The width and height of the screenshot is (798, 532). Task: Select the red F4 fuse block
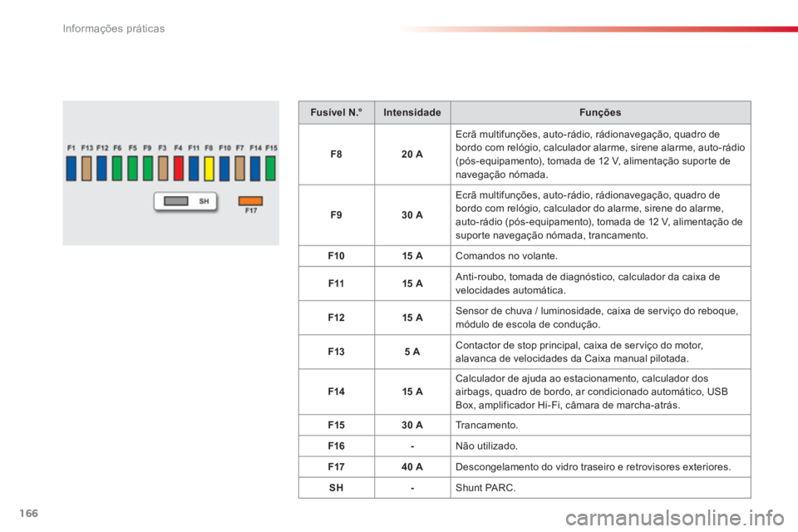click(178, 169)
